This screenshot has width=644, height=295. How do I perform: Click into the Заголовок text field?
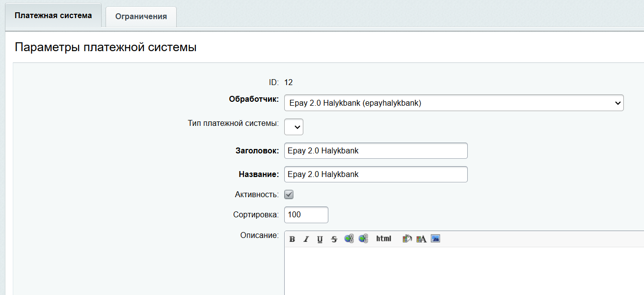pos(376,151)
